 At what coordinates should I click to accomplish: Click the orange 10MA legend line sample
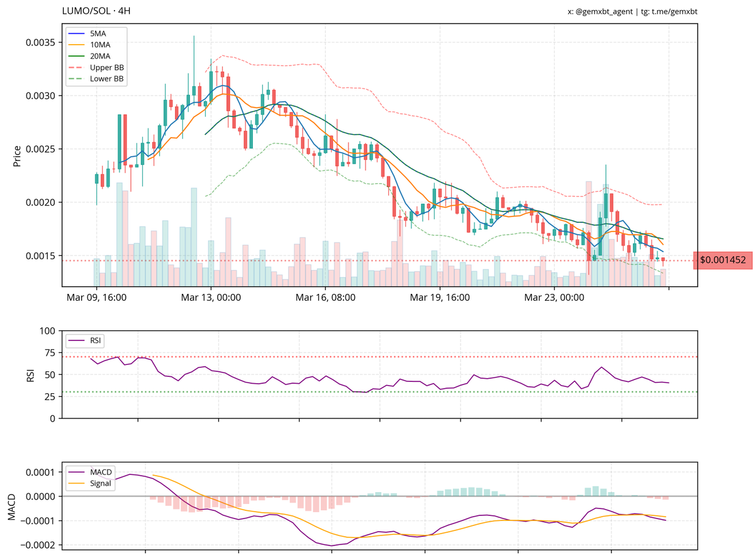[x=77, y=44]
